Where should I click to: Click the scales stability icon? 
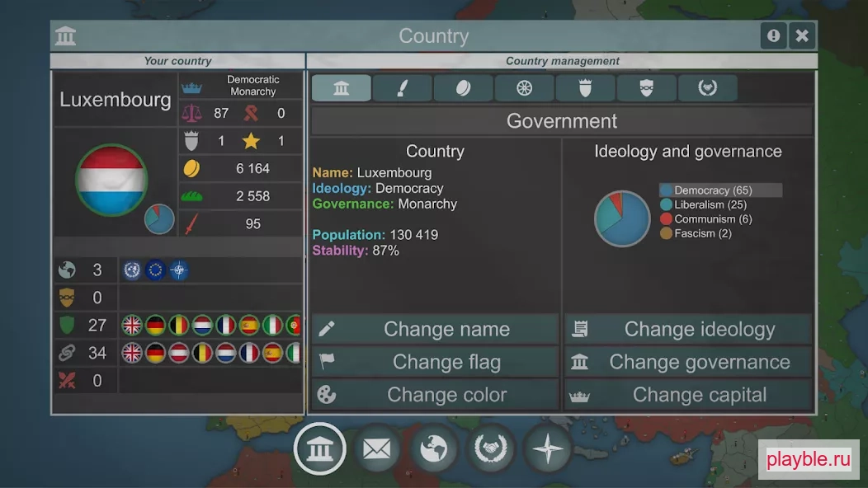point(191,114)
